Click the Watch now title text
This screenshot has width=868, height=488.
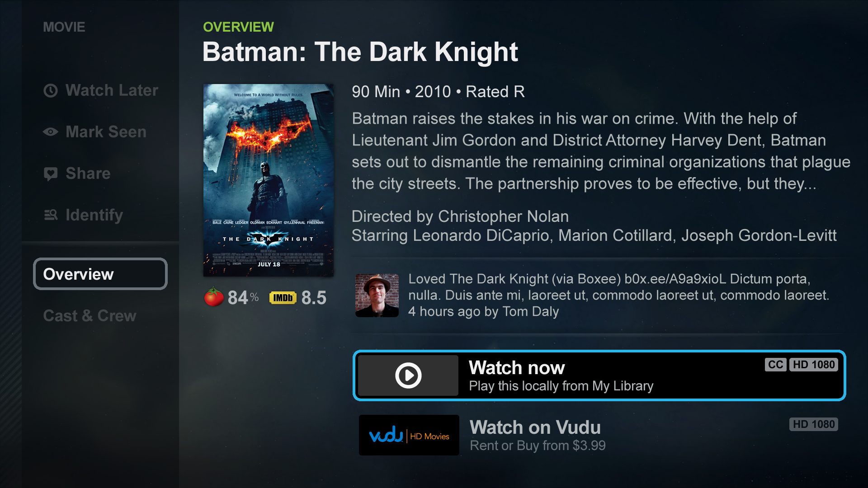click(x=517, y=368)
